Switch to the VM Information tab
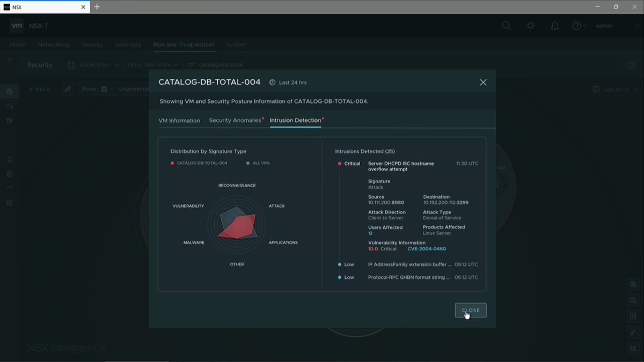644x362 pixels. click(x=179, y=121)
